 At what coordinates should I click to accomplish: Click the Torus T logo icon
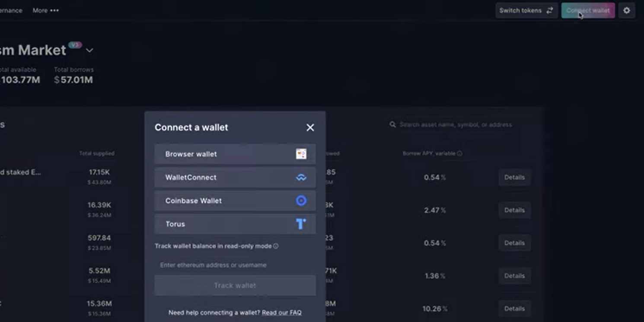(x=301, y=224)
